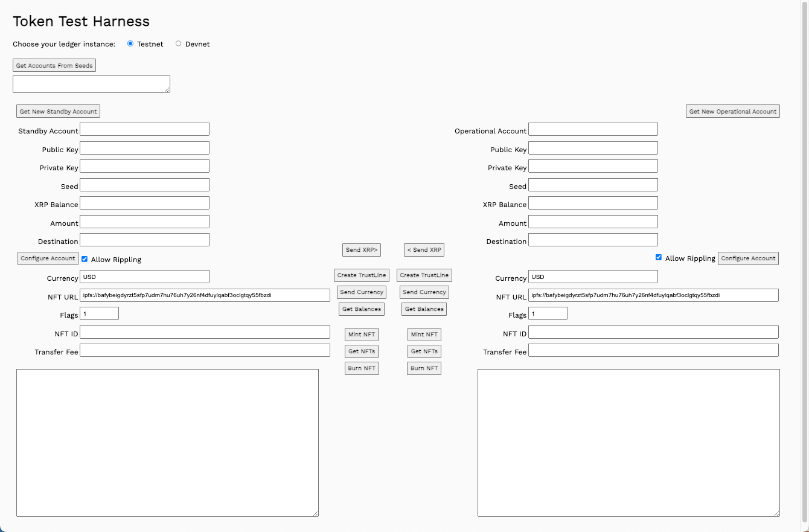
Task: Click the standby NFT URL field
Action: pyautogui.click(x=205, y=295)
